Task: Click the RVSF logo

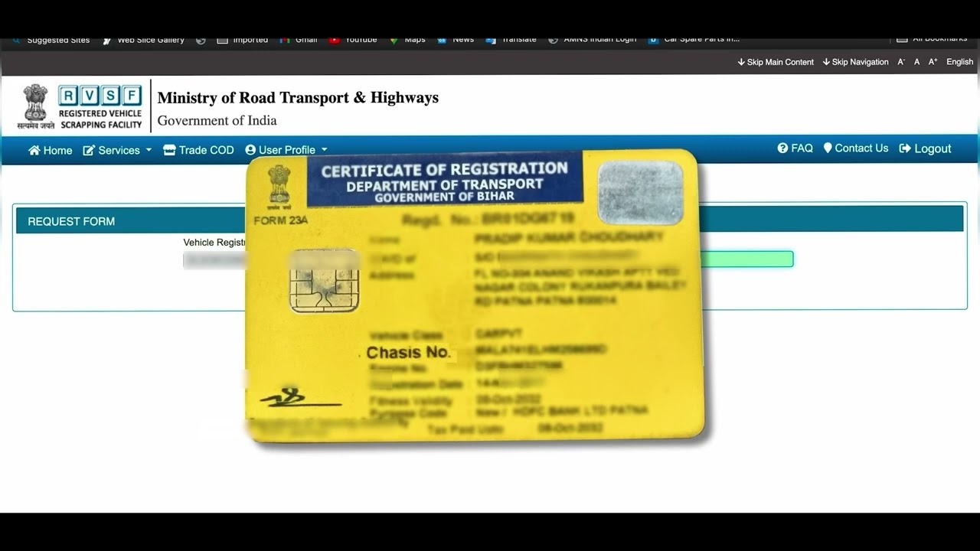Action: 100,106
